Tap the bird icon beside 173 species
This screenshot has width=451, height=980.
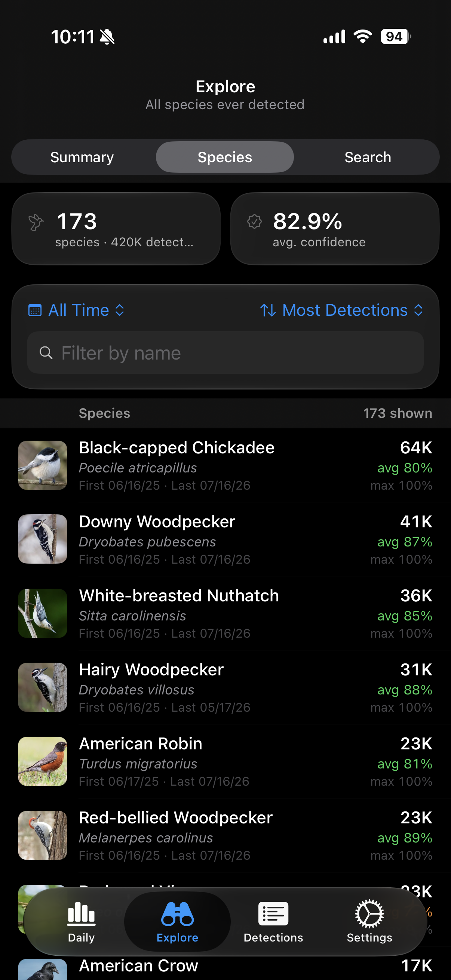pyautogui.click(x=36, y=222)
